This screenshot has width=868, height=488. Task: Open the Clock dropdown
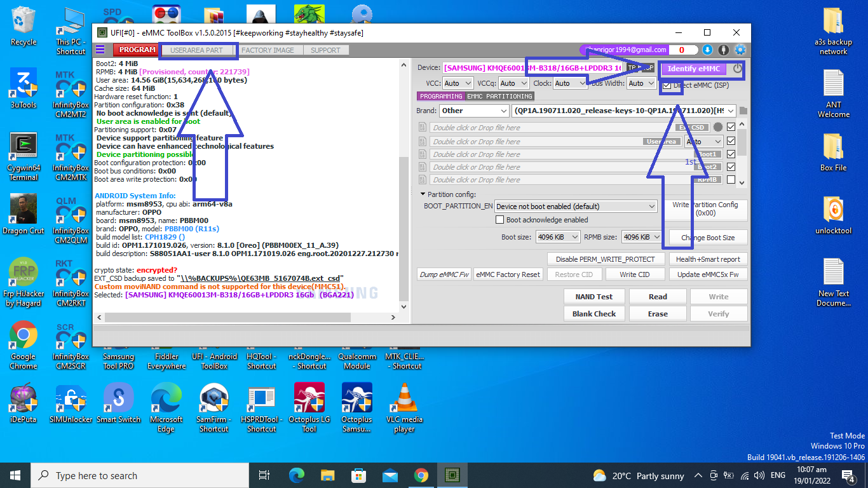[x=569, y=83]
